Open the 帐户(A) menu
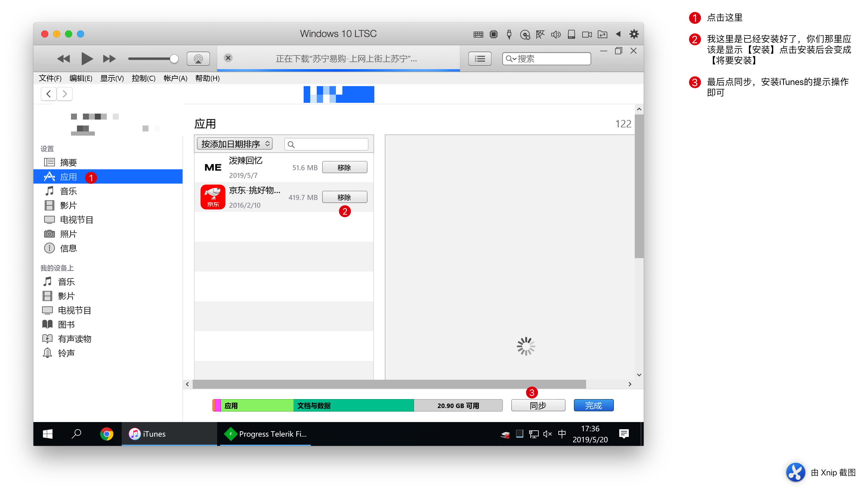This screenshot has height=490, width=868. 175,78
